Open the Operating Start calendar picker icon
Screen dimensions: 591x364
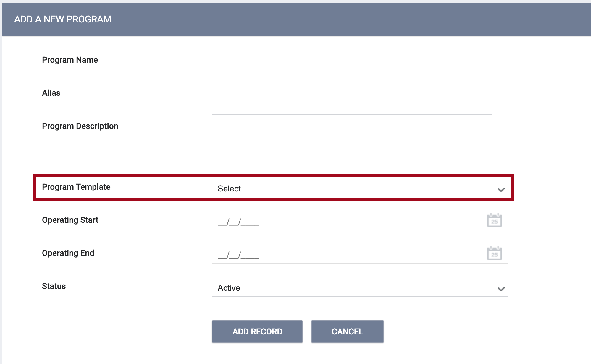tap(494, 220)
